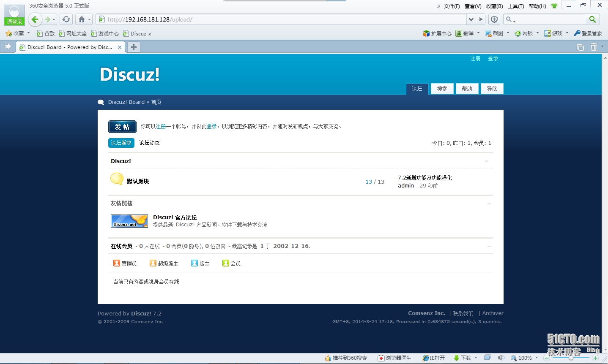Open the 文件(F) menu

click(x=452, y=6)
